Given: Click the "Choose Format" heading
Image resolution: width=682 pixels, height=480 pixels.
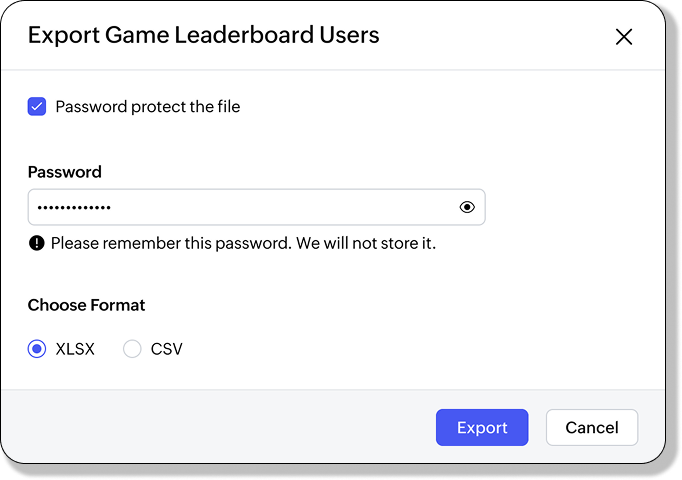Looking at the screenshot, I should click(86, 305).
